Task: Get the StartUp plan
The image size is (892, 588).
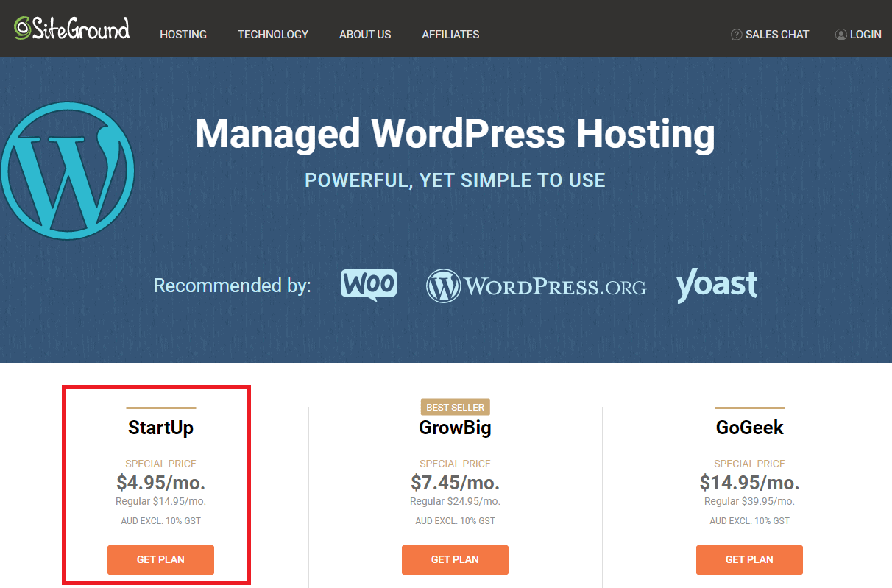Action: pyautogui.click(x=160, y=560)
